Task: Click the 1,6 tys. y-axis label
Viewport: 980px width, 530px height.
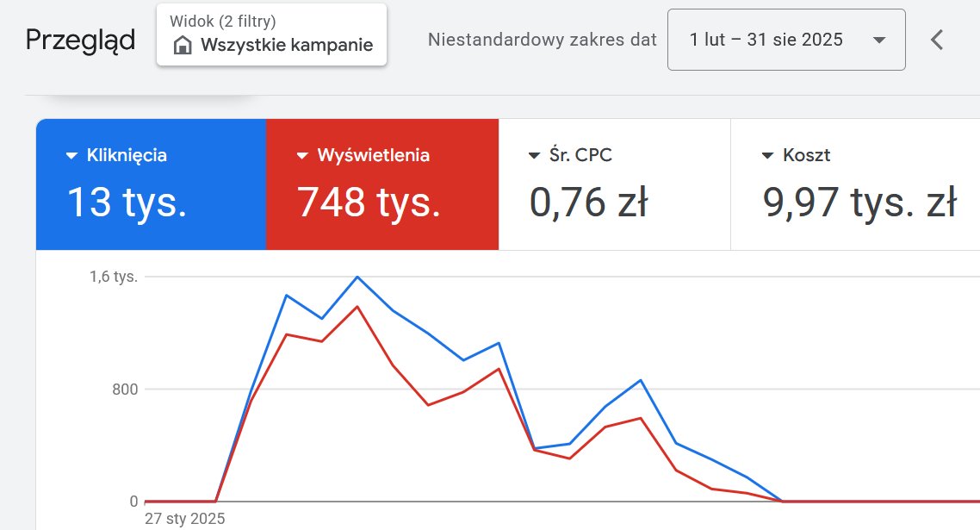Action: coord(114,277)
